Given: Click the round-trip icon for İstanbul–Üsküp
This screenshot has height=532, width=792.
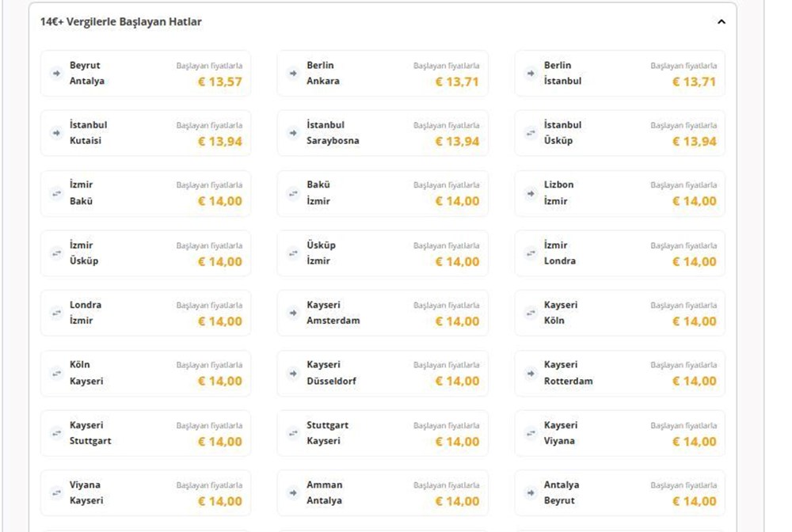Looking at the screenshot, I should coord(531,133).
